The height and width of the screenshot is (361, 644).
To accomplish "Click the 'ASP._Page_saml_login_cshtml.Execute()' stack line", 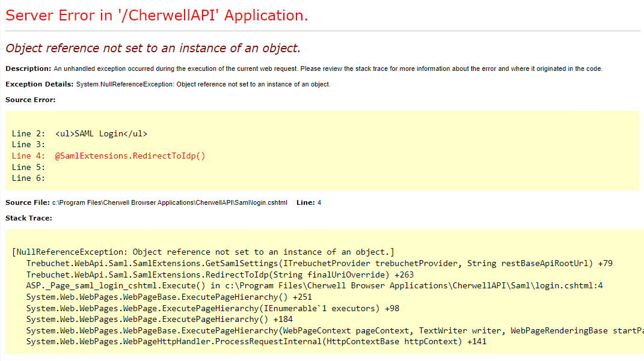I will (314, 285).
